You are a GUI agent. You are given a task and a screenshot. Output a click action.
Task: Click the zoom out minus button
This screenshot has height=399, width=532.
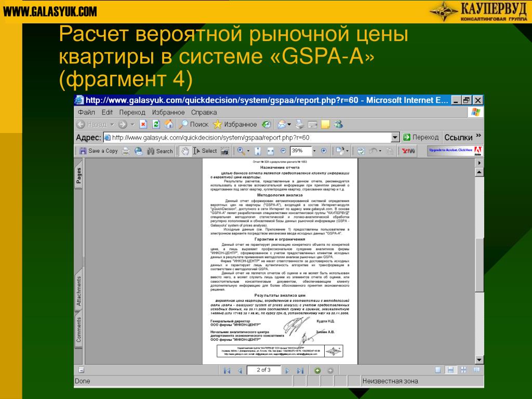click(283, 151)
